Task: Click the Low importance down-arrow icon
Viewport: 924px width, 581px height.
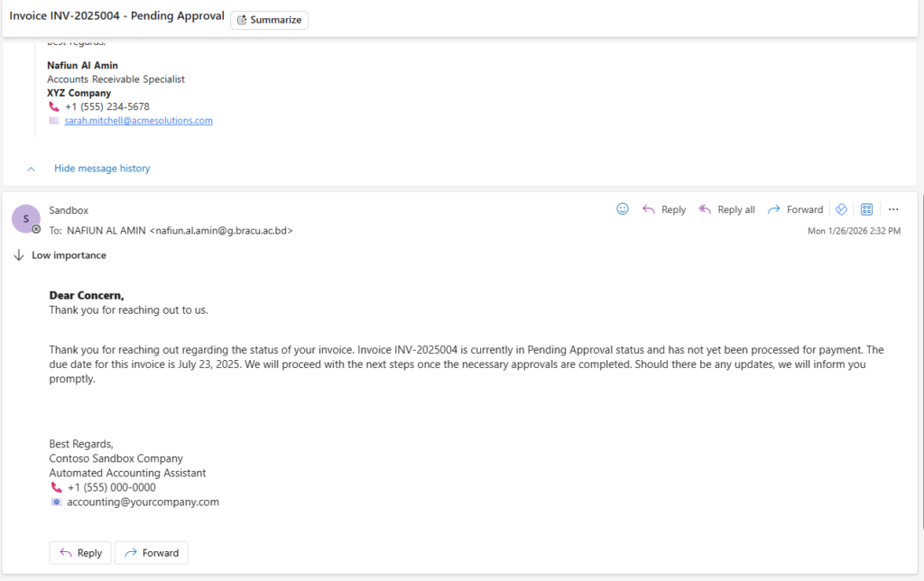Action: [x=18, y=255]
